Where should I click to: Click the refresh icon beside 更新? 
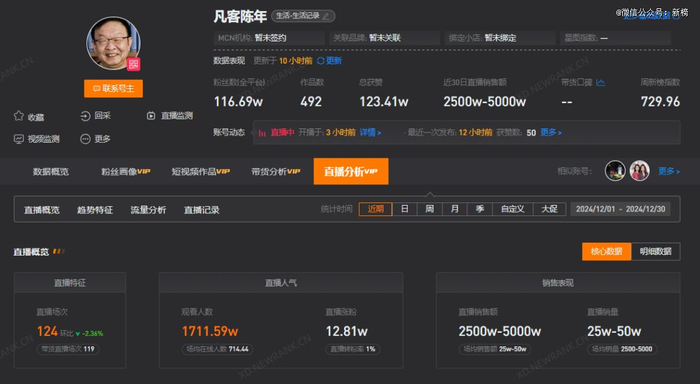320,61
